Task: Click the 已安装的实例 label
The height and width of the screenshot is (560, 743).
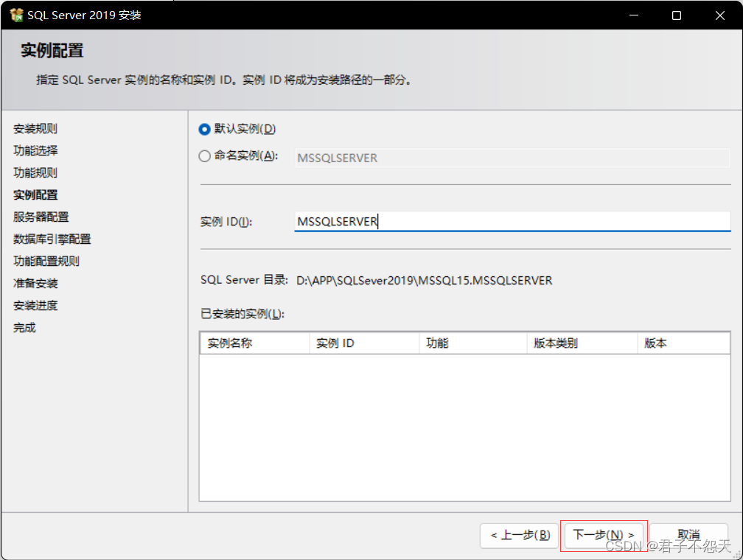Action: [242, 314]
